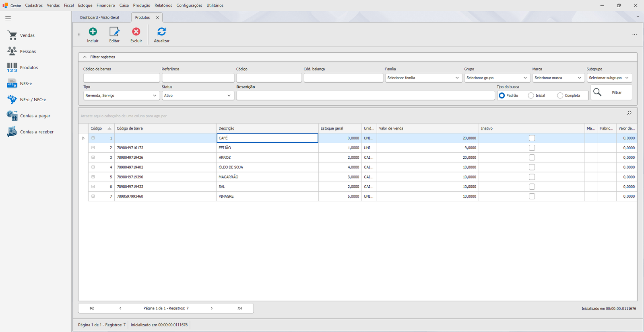Image resolution: width=644 pixels, height=332 pixels.
Task: Open the Status dropdown Ativo
Action: pyautogui.click(x=198, y=96)
